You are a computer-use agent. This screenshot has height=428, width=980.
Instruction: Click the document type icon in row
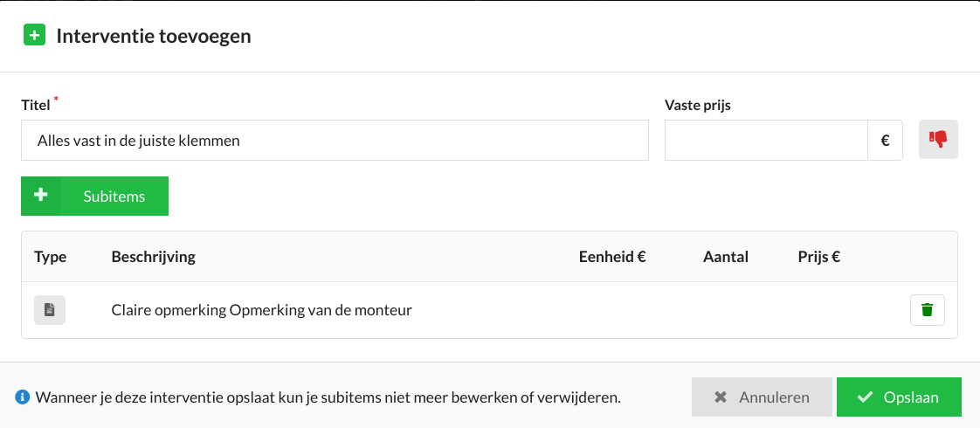[x=50, y=309]
